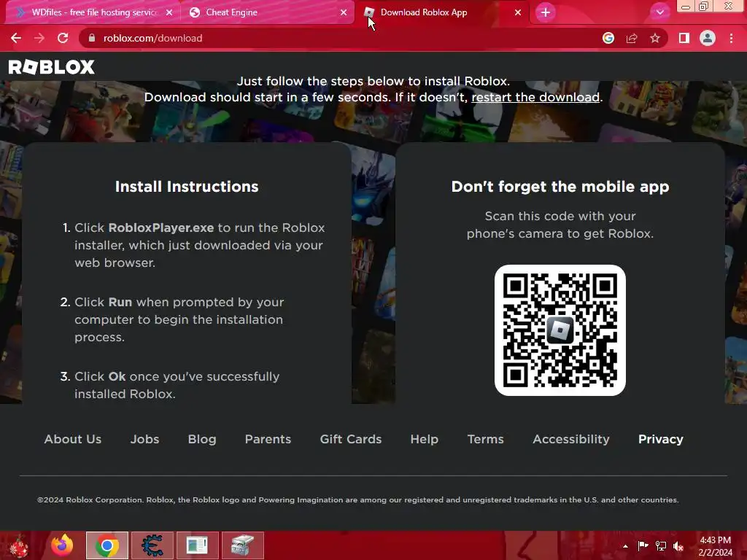Click the browser forward arrow
The image size is (747, 560).
point(39,38)
